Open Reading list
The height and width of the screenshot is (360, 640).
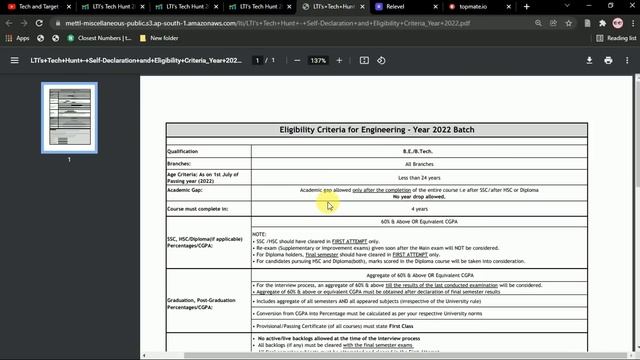[616, 38]
